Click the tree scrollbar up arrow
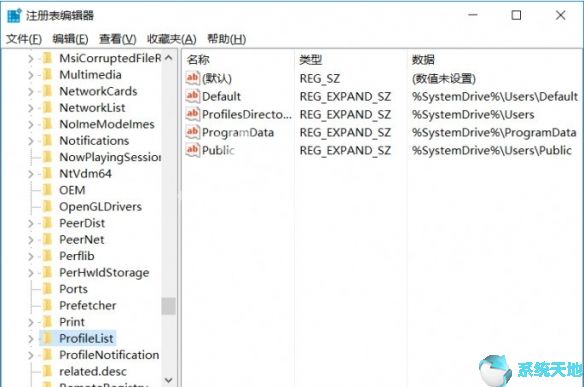This screenshot has height=387, width=584. click(168, 58)
